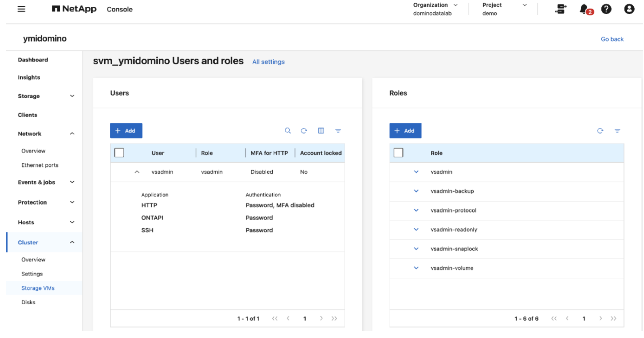Viewport: 644px width, 338px height.
Task: Go to next page of Users table
Action: coord(321,319)
